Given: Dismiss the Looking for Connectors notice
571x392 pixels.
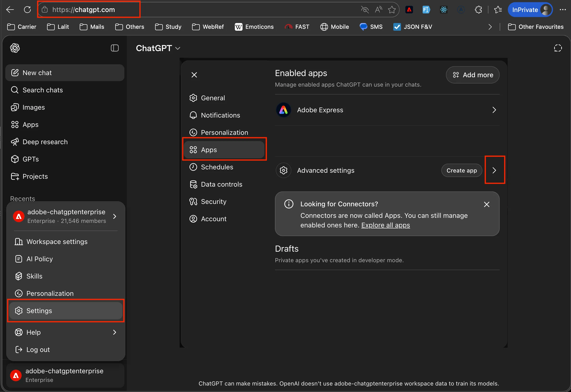Looking at the screenshot, I should tap(486, 204).
